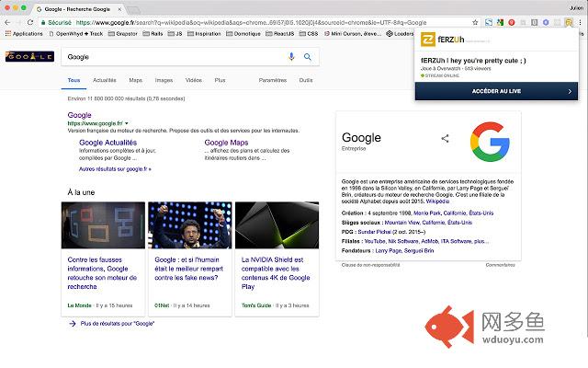This screenshot has width=588, height=368.
Task: Open 'La NVIDIA Shield est compatible' article
Action: (276, 273)
